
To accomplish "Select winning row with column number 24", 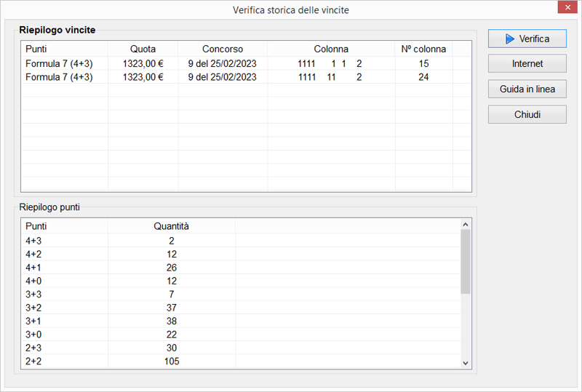I will [218, 76].
